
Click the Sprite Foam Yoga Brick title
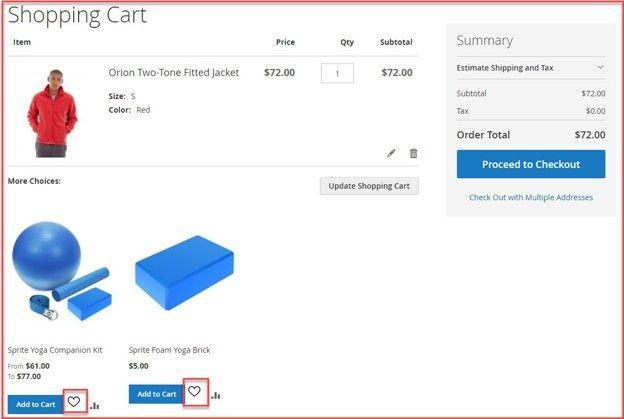click(x=169, y=350)
